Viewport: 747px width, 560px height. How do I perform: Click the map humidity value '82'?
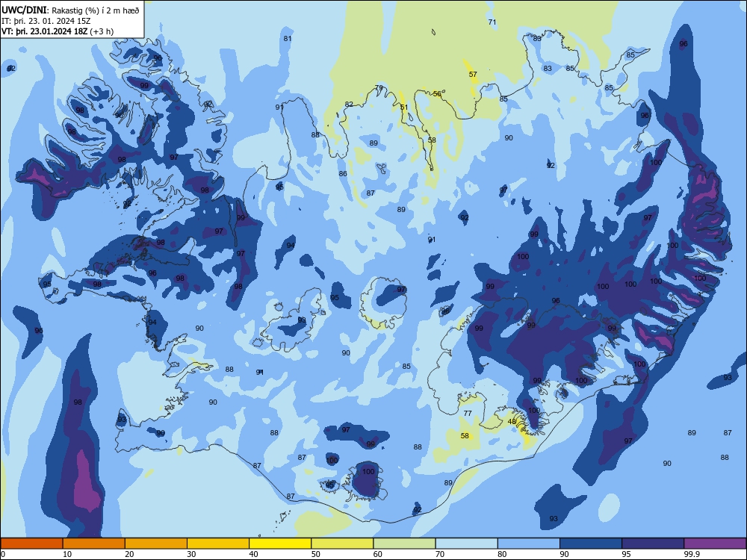coord(349,105)
